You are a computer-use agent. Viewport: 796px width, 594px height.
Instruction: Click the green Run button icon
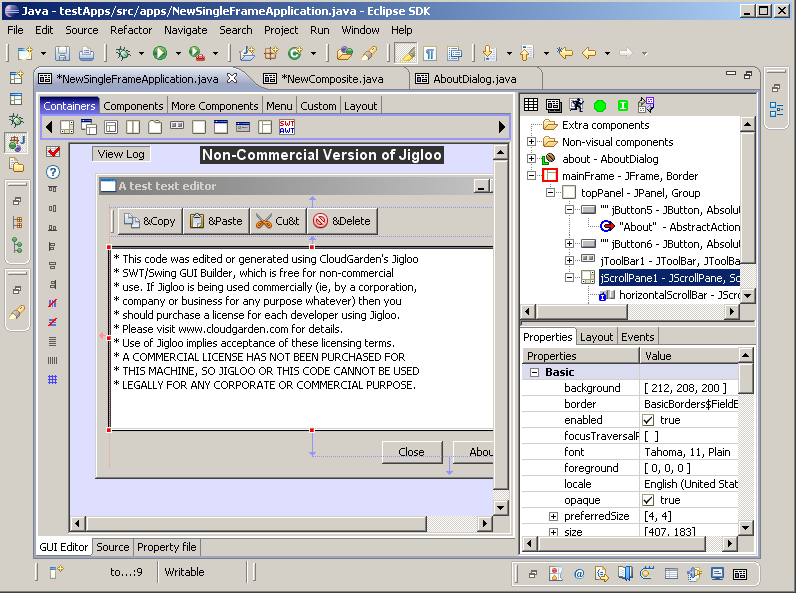click(159, 53)
